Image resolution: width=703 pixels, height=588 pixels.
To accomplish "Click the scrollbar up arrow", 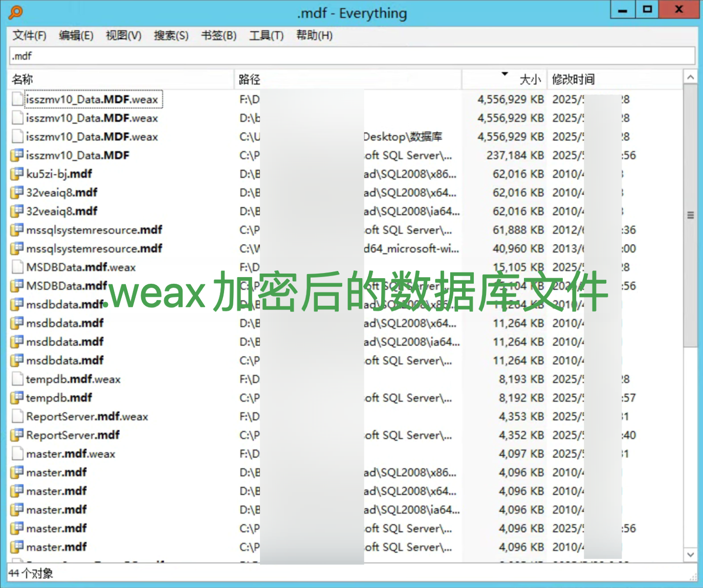I will tap(690, 77).
